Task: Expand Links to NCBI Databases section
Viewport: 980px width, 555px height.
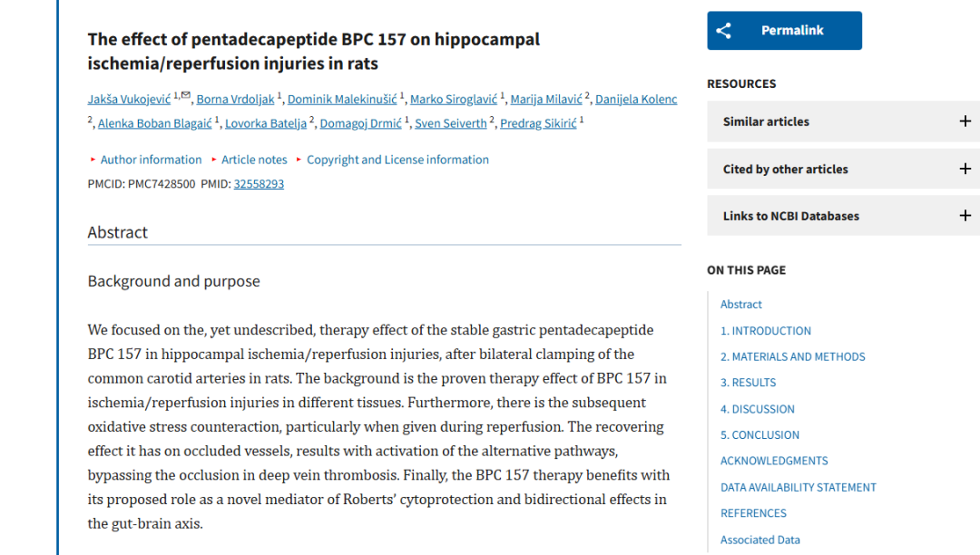Action: click(x=965, y=216)
